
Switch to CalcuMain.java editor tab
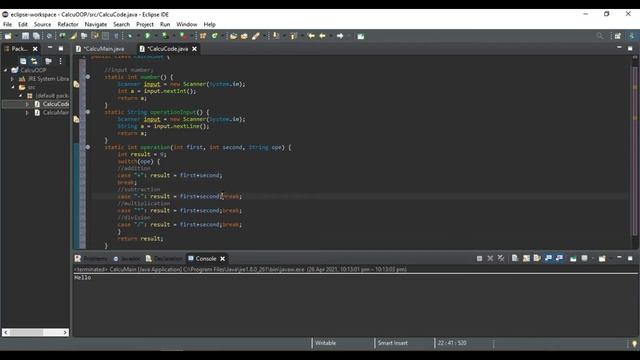[x=101, y=49]
